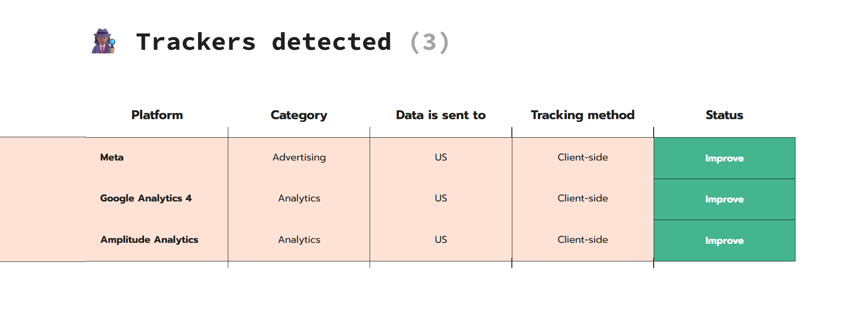Click Client-side method in Google Analytics 4 row
The height and width of the screenshot is (334, 868).
[x=583, y=198]
